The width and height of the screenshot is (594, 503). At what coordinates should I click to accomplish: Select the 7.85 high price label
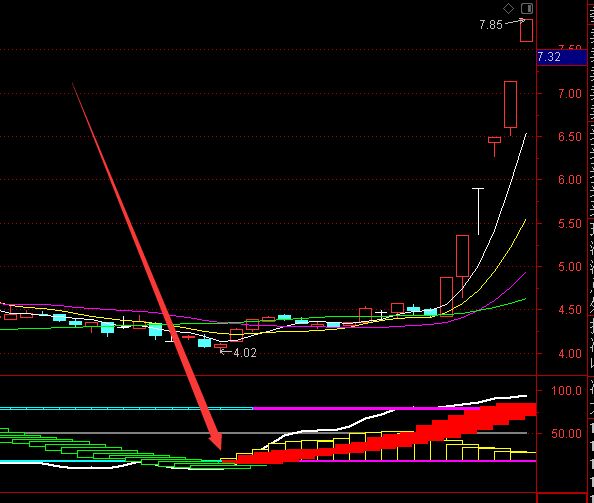pos(491,25)
